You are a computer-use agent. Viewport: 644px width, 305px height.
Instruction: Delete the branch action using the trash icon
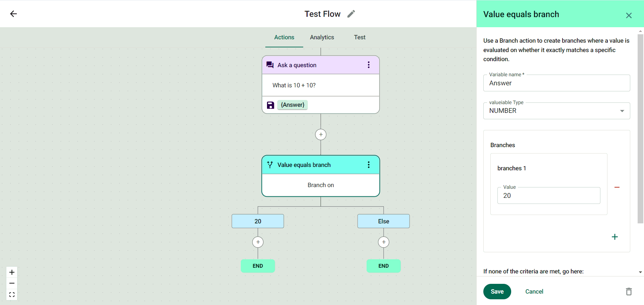click(629, 292)
